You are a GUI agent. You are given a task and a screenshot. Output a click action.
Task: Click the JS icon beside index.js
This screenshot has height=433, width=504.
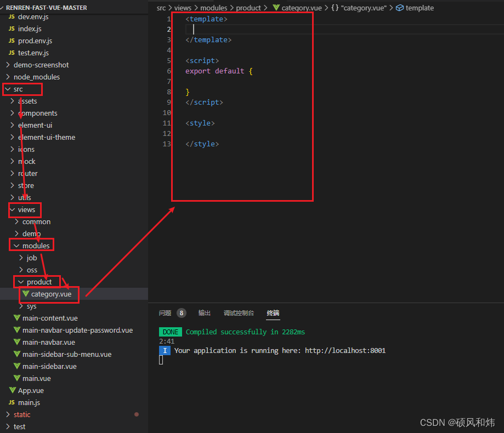12,29
